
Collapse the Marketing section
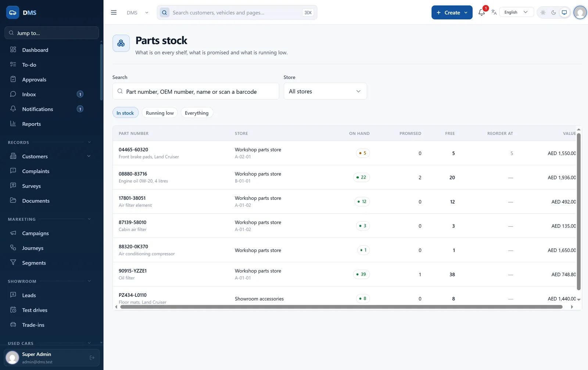pyautogui.click(x=89, y=219)
